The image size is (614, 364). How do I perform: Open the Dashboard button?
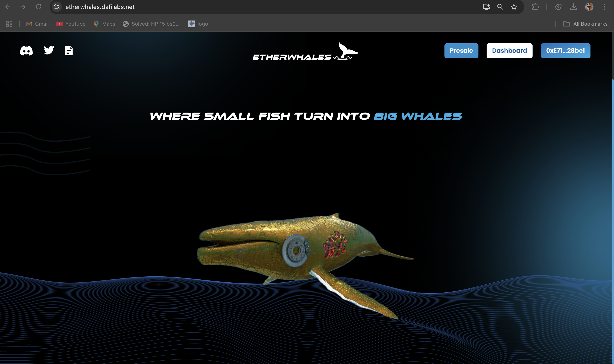pos(509,51)
